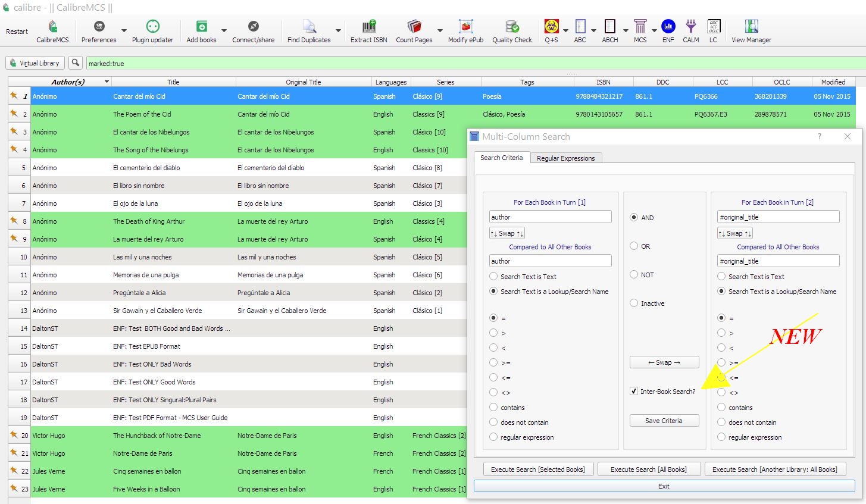Open the Preferences dropdown arrow
866x504 pixels.
pos(124,30)
